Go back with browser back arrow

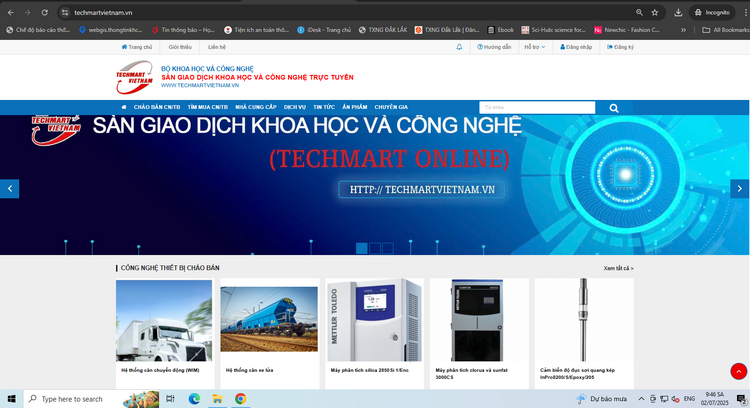click(11, 12)
